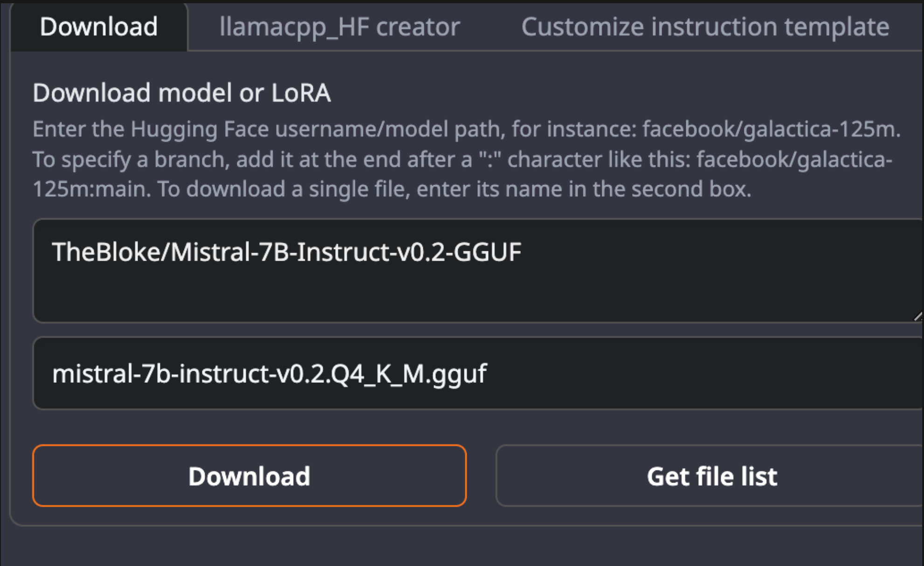924x566 pixels.
Task: Place cursor after "GGUF" in model path
Action: [x=522, y=252]
